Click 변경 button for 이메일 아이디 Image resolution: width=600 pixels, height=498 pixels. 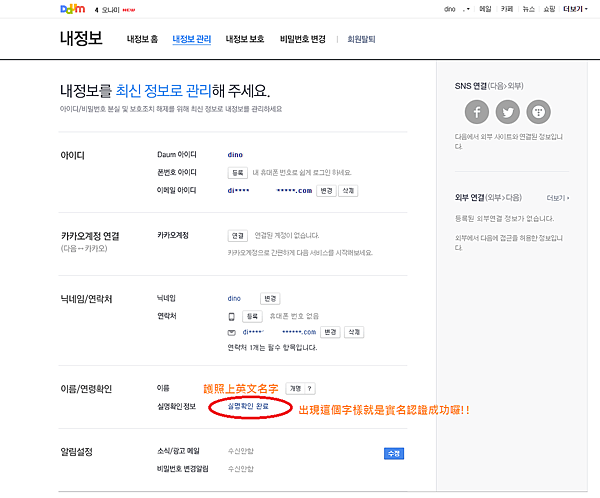click(x=326, y=191)
